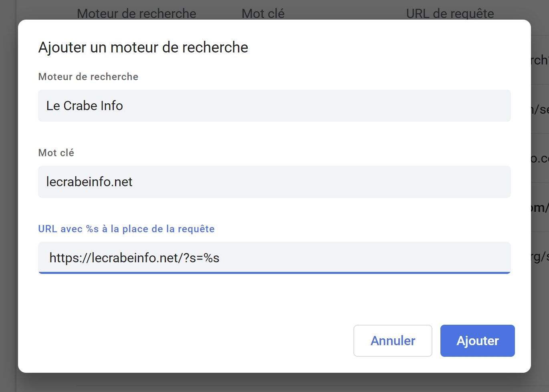Viewport: 549px width, 392px height.
Task: Click the %s placeholder in the URL text
Action: point(212,258)
